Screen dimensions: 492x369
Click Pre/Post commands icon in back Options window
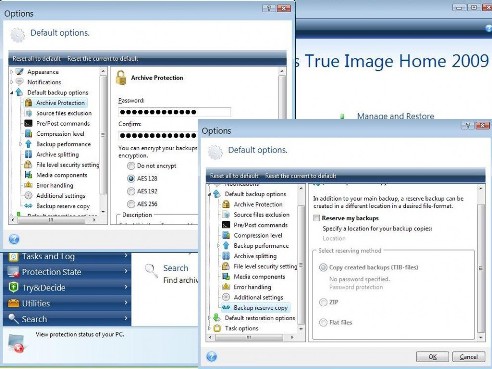point(29,123)
